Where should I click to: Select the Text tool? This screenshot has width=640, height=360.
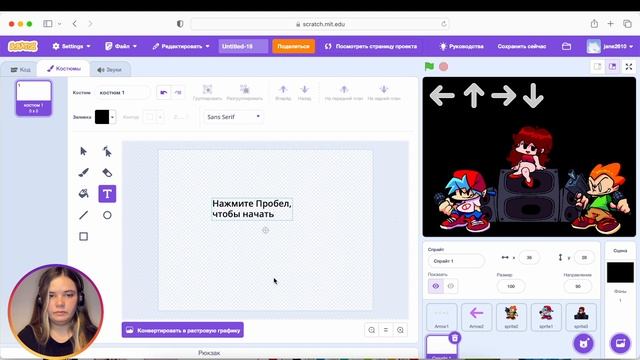point(107,194)
